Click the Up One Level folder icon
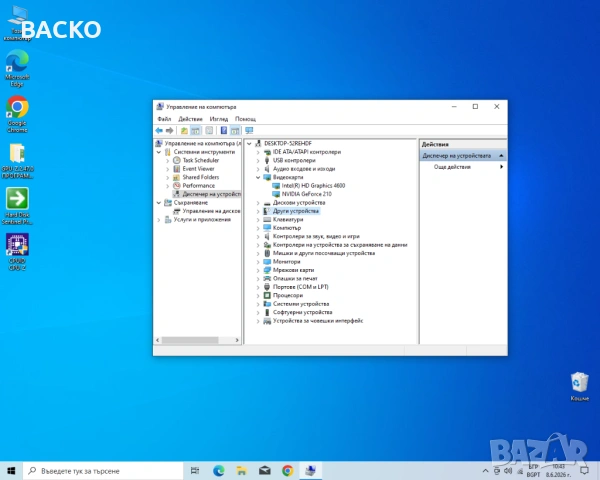This screenshot has height=480, width=600. pyautogui.click(x=184, y=131)
